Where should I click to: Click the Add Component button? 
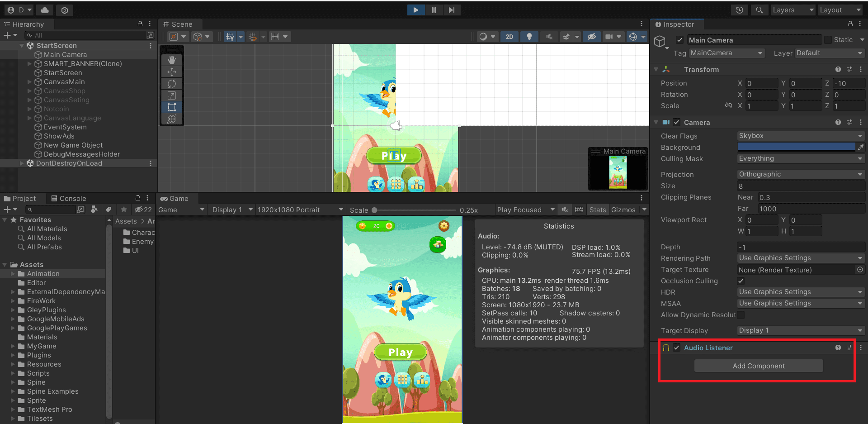(758, 366)
